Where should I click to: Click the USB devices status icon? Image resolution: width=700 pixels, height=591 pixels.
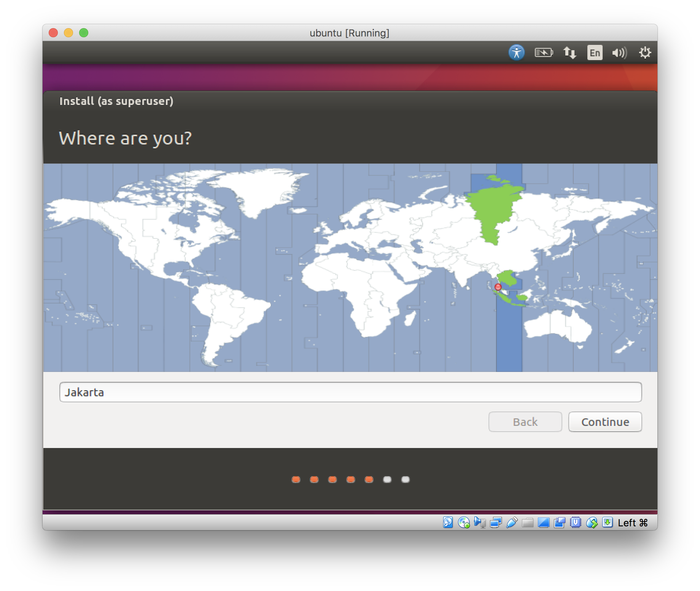pos(512,523)
